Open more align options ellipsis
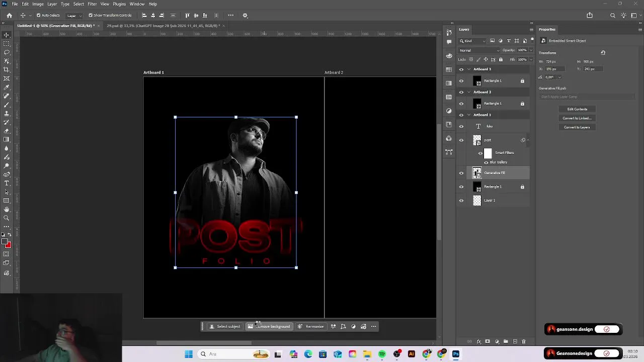Image resolution: width=644 pixels, height=362 pixels. pyautogui.click(x=230, y=16)
